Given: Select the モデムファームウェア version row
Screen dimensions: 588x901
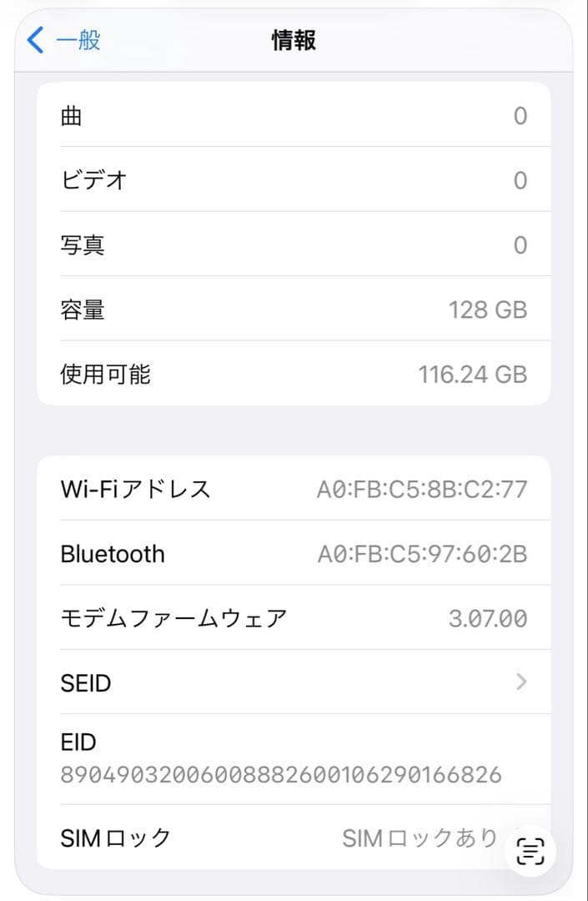Looking at the screenshot, I should (294, 618).
